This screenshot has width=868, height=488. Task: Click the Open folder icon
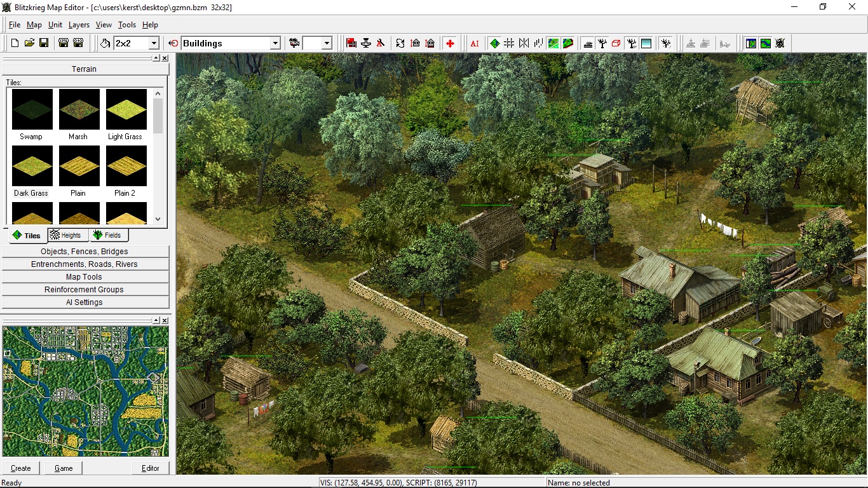pos(29,43)
